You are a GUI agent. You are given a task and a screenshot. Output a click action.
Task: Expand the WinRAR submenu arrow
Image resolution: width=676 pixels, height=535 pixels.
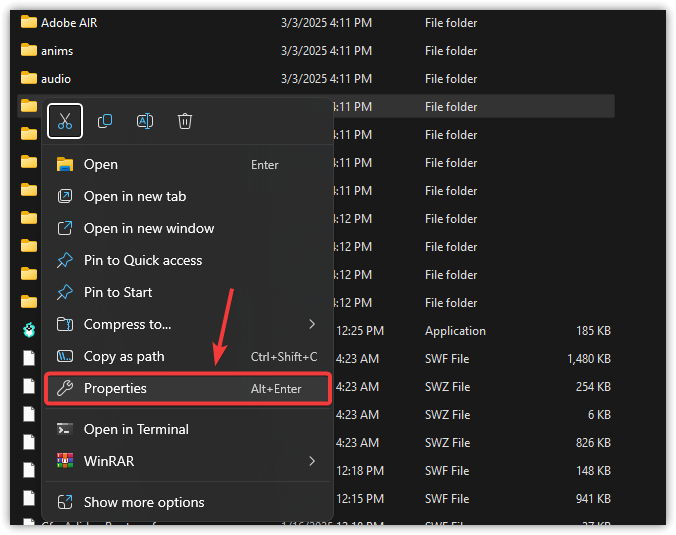pyautogui.click(x=312, y=461)
